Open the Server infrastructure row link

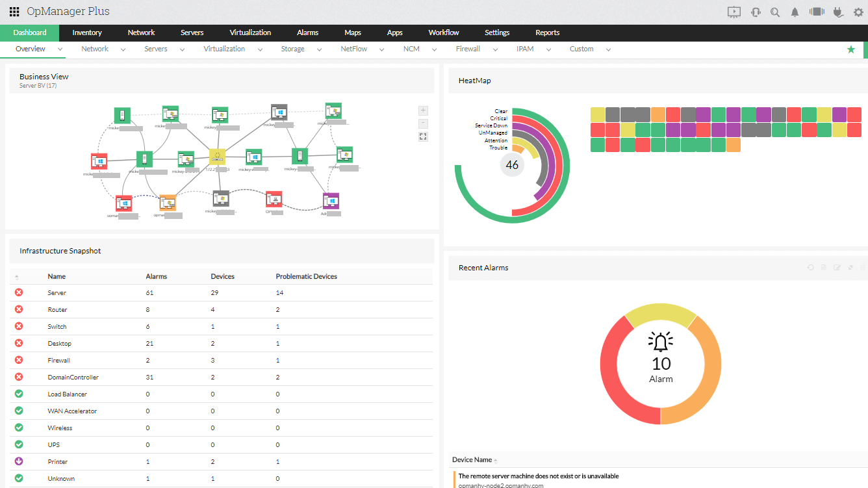tap(57, 293)
